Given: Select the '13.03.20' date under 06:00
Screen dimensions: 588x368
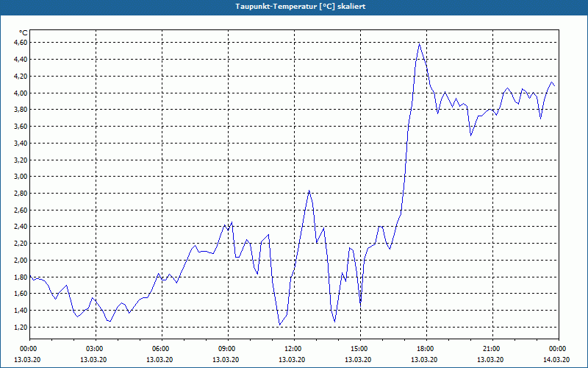Looking at the screenshot, I should (159, 360).
